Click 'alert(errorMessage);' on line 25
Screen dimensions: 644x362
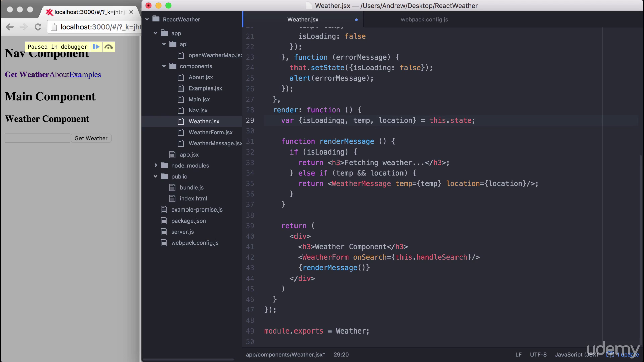point(331,78)
